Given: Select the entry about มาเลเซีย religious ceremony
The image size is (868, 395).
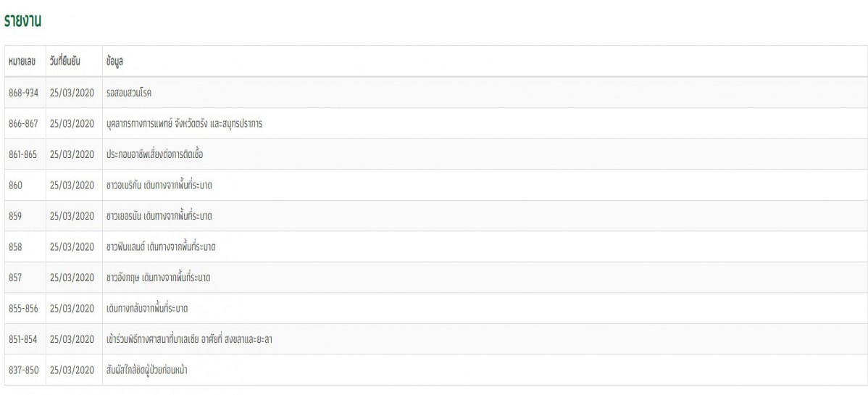Looking at the screenshot, I should point(189,339).
